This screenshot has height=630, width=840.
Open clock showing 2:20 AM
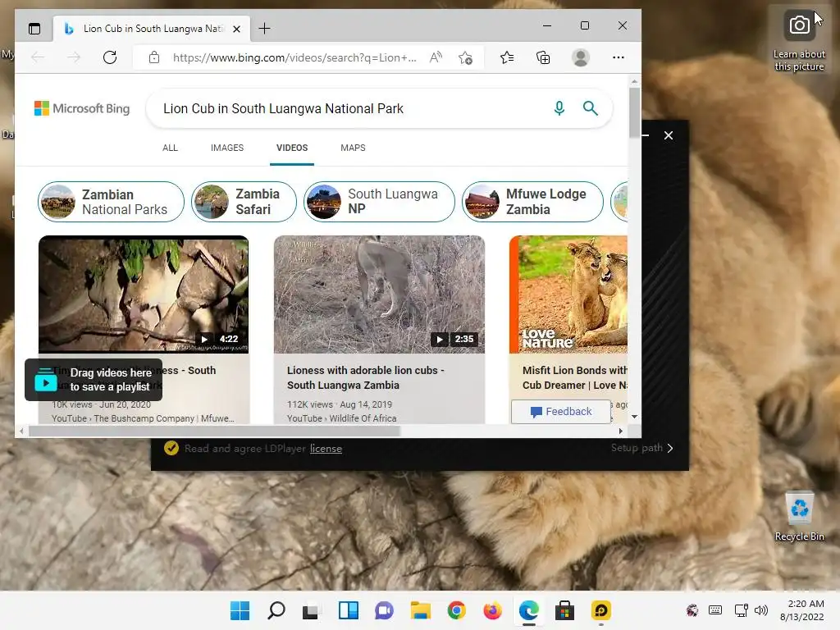pyautogui.click(x=802, y=610)
